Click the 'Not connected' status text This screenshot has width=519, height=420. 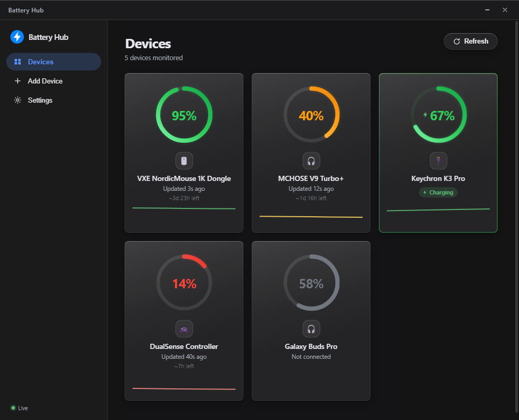(x=311, y=357)
